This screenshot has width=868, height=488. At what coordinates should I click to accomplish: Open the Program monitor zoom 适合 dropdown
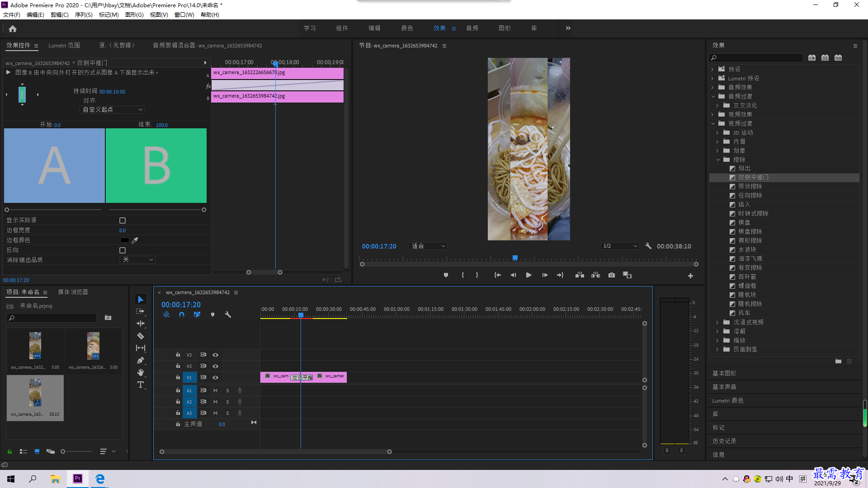pyautogui.click(x=428, y=246)
